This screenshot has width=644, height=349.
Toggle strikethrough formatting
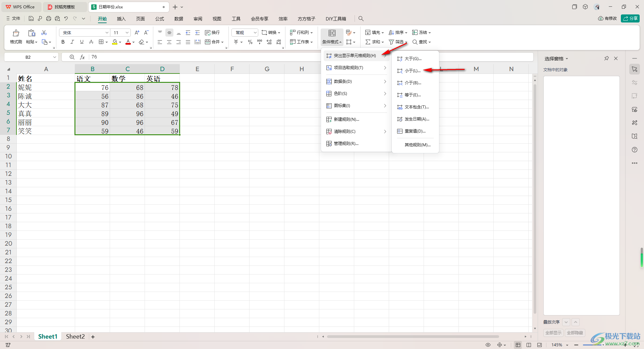(91, 42)
